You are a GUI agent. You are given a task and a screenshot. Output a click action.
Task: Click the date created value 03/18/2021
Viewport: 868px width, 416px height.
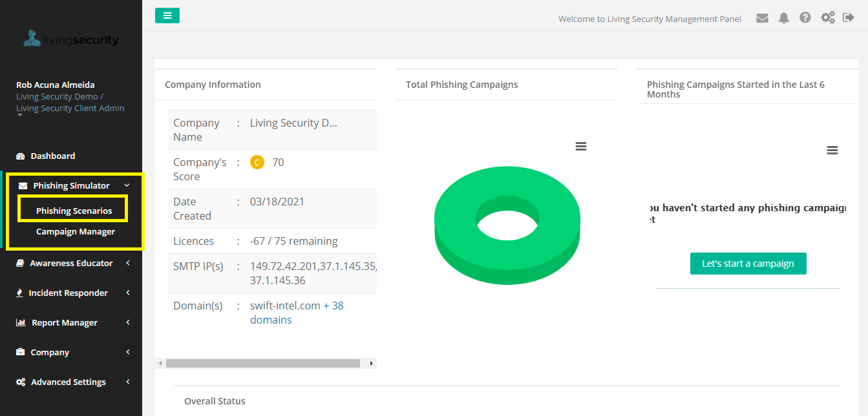277,202
